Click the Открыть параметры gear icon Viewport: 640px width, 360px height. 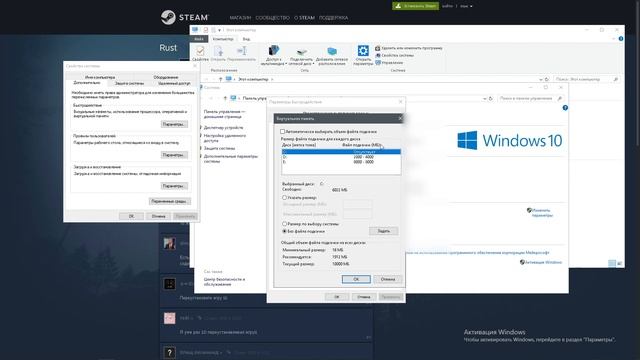(x=363, y=51)
